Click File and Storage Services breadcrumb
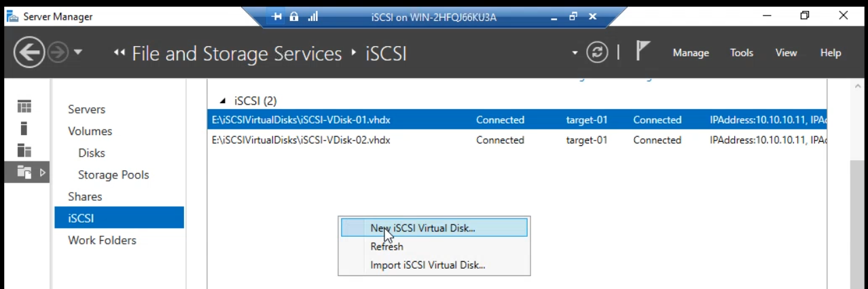This screenshot has height=289, width=868. coord(237,53)
